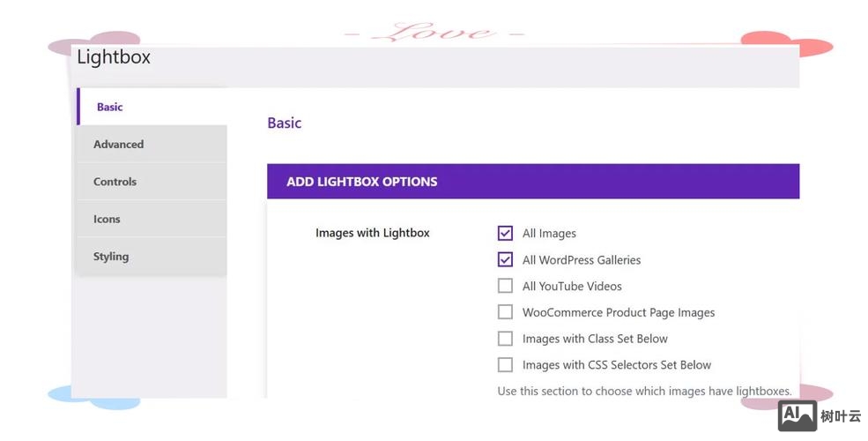Open the Styling tab
The width and height of the screenshot is (868, 441).
pyautogui.click(x=111, y=257)
